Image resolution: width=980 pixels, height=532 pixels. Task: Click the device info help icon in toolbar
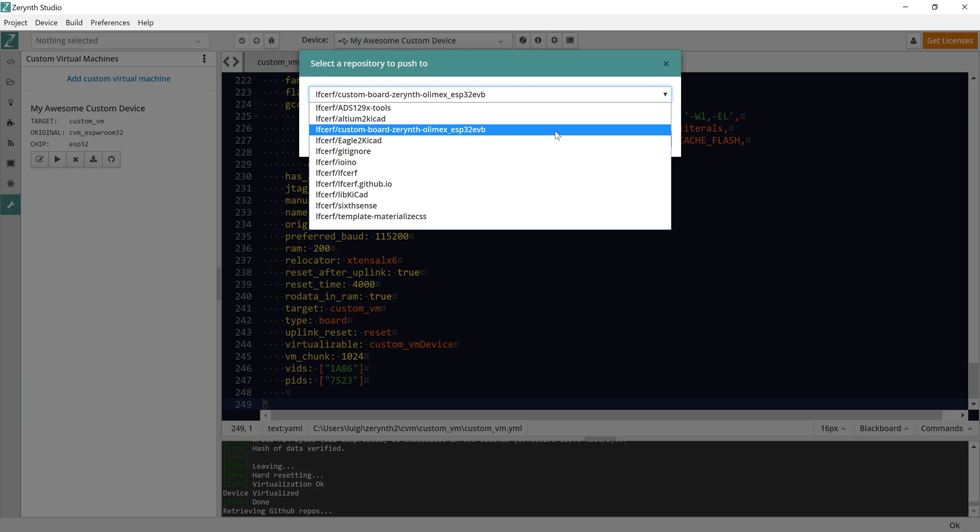[x=538, y=41]
